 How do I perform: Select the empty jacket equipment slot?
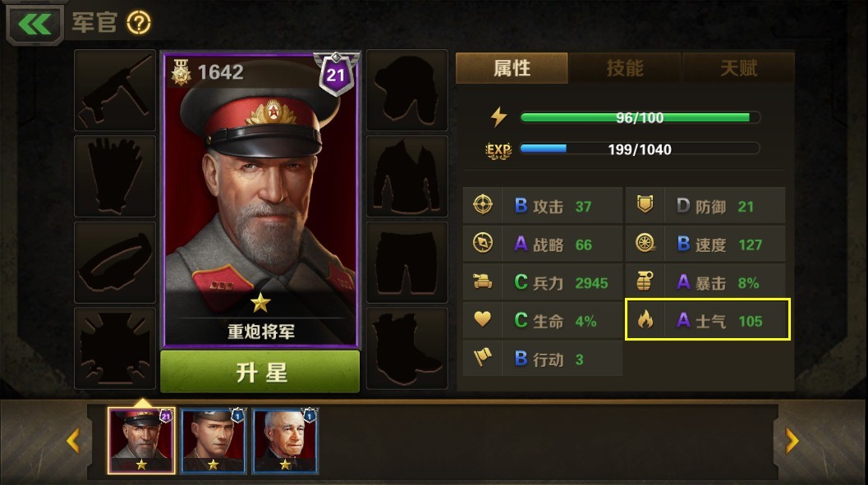click(x=406, y=176)
